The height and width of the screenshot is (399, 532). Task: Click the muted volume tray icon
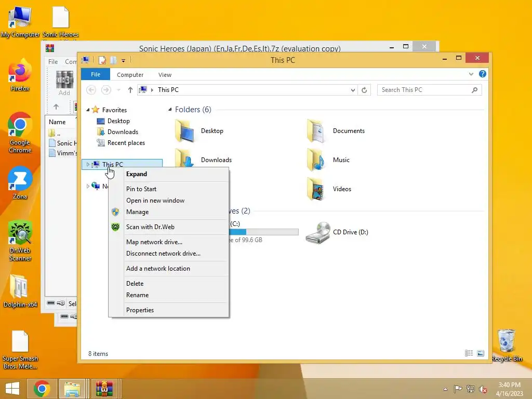point(483,389)
